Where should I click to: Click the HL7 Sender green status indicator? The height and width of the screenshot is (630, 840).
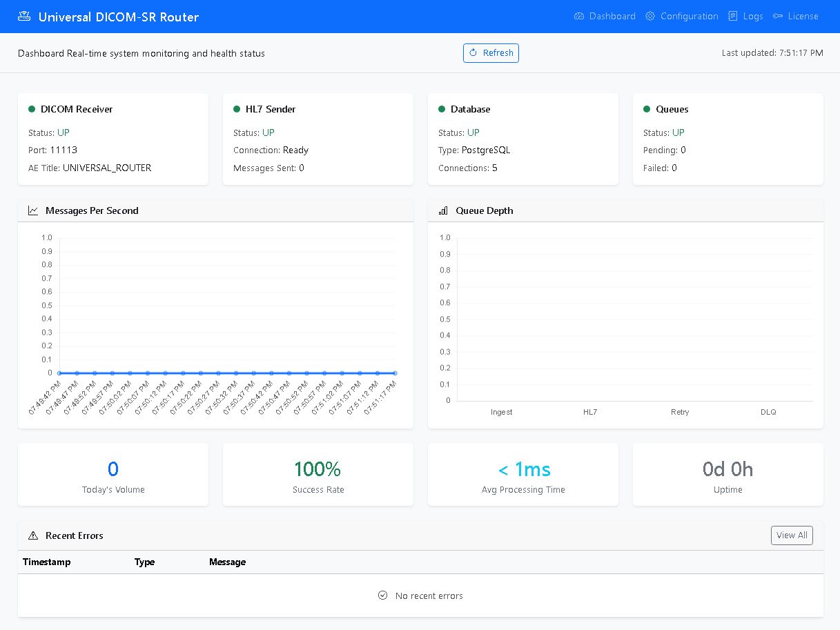[237, 109]
